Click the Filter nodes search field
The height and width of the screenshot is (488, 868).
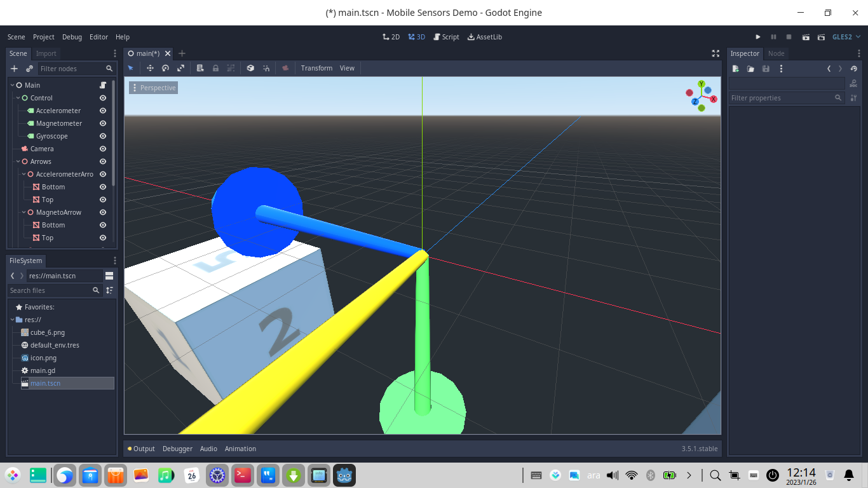pyautogui.click(x=77, y=69)
